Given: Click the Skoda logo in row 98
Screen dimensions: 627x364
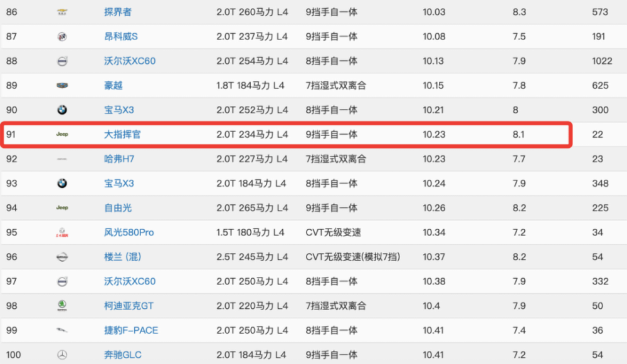Looking at the screenshot, I should (x=62, y=306).
